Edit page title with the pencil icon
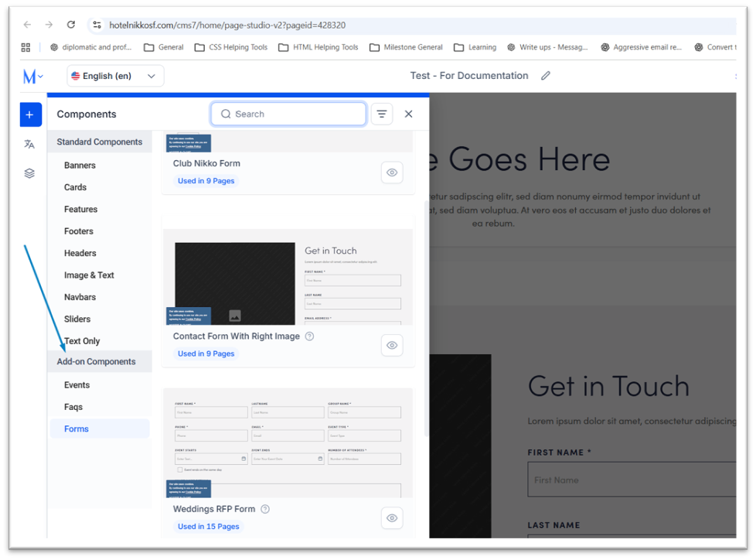The width and height of the screenshot is (756, 560). click(x=545, y=76)
